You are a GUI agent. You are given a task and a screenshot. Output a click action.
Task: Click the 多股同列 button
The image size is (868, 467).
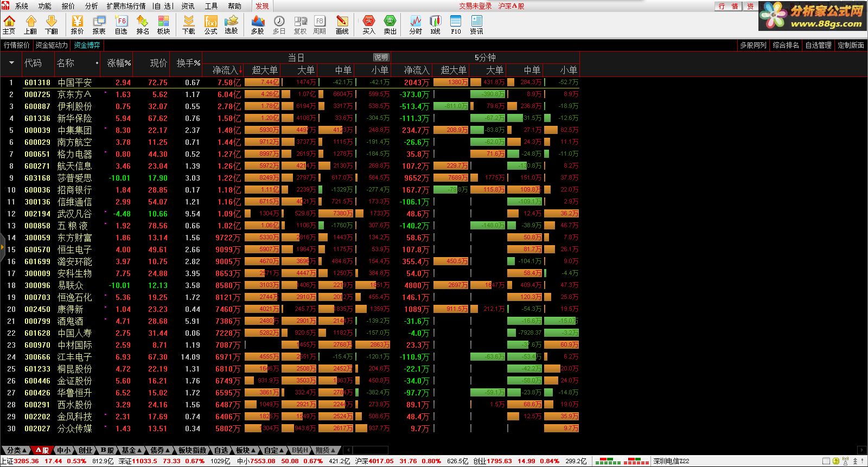[753, 45]
